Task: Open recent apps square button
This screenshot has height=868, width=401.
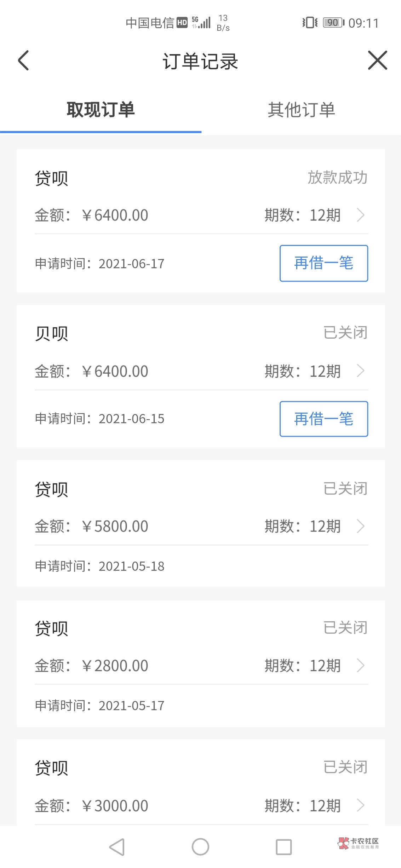Action: click(283, 847)
